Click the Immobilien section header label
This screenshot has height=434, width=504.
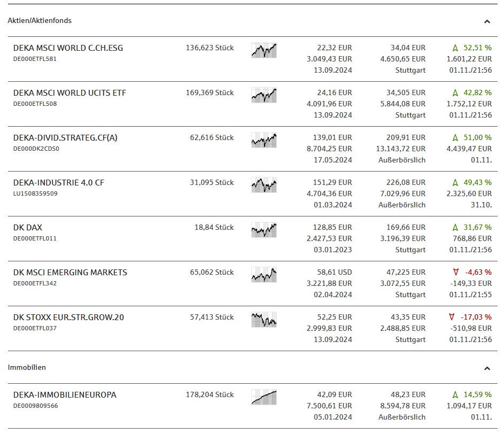click(27, 368)
